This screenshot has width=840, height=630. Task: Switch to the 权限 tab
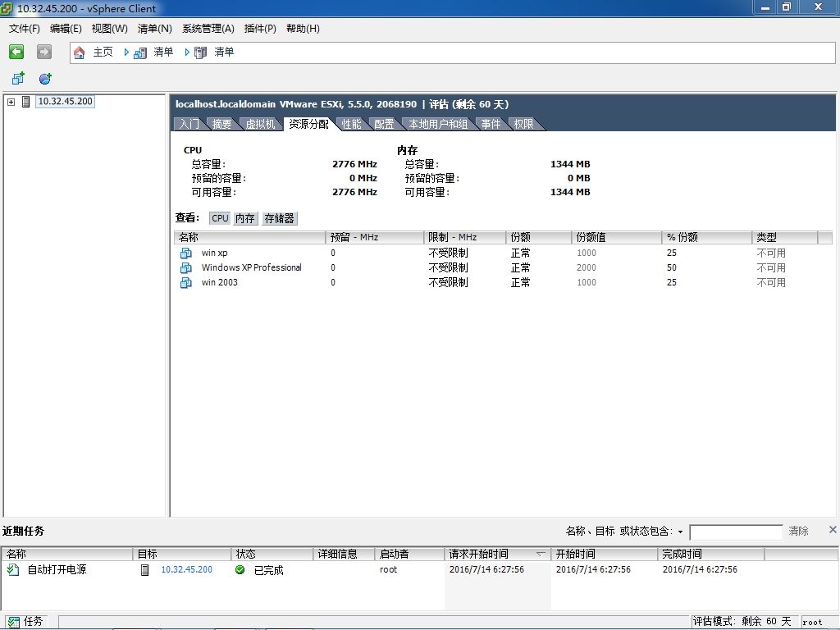tap(524, 125)
